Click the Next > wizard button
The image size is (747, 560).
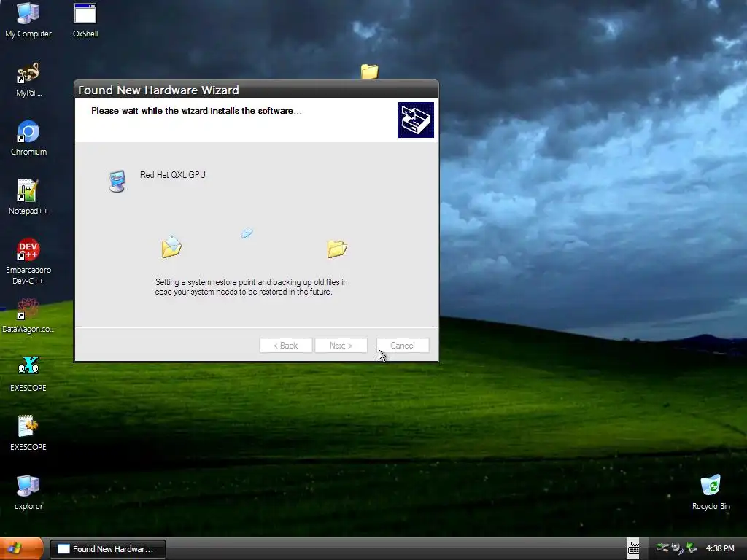tap(341, 345)
